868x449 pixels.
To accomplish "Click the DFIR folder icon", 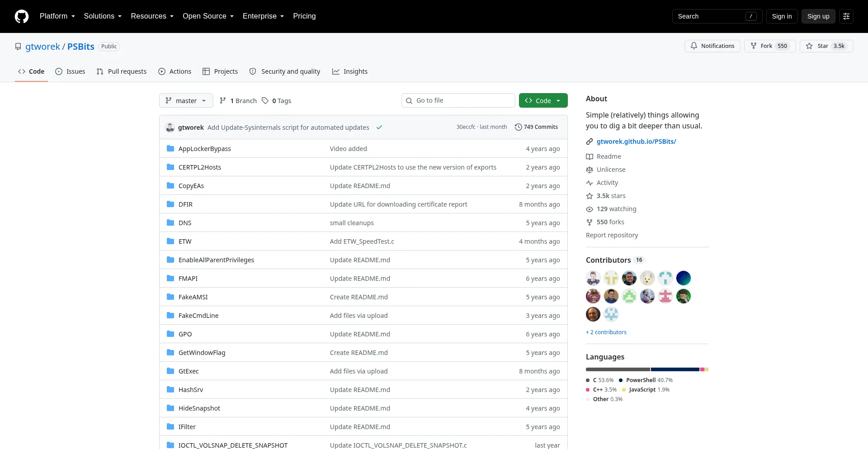I will coord(170,204).
